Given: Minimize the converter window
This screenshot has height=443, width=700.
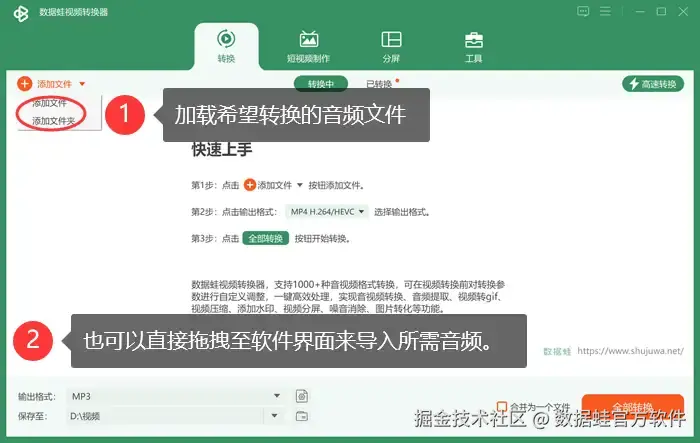Looking at the screenshot, I should 640,12.
